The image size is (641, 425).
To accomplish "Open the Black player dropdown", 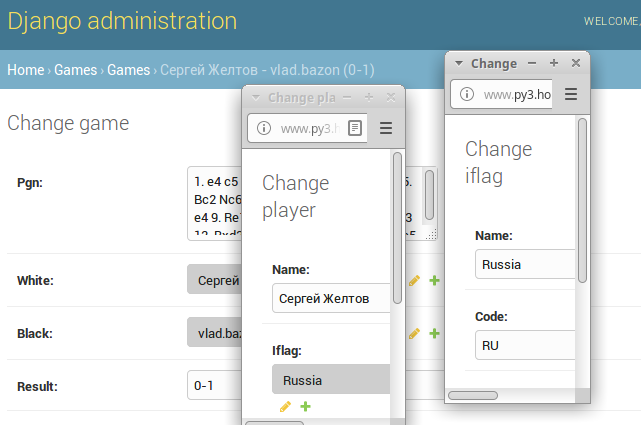I will coord(214,332).
